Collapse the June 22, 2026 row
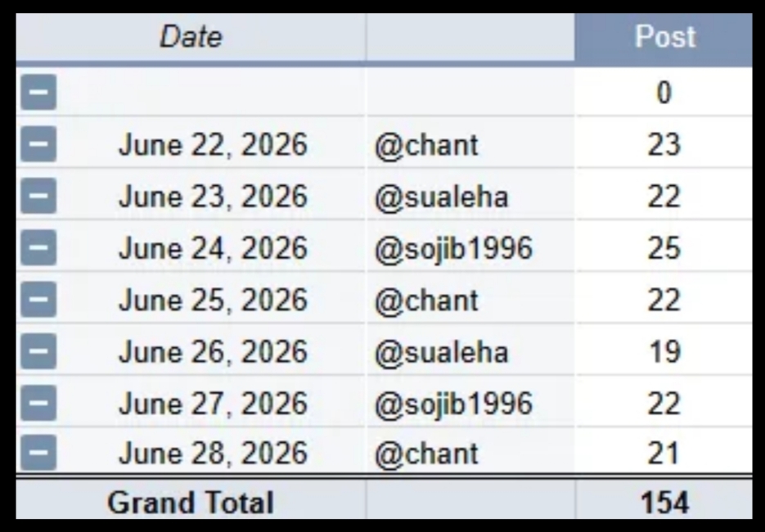The width and height of the screenshot is (765, 532). click(x=38, y=144)
